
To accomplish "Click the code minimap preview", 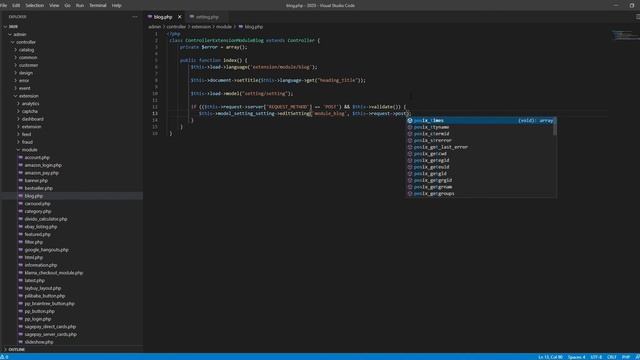I will pos(625,36).
